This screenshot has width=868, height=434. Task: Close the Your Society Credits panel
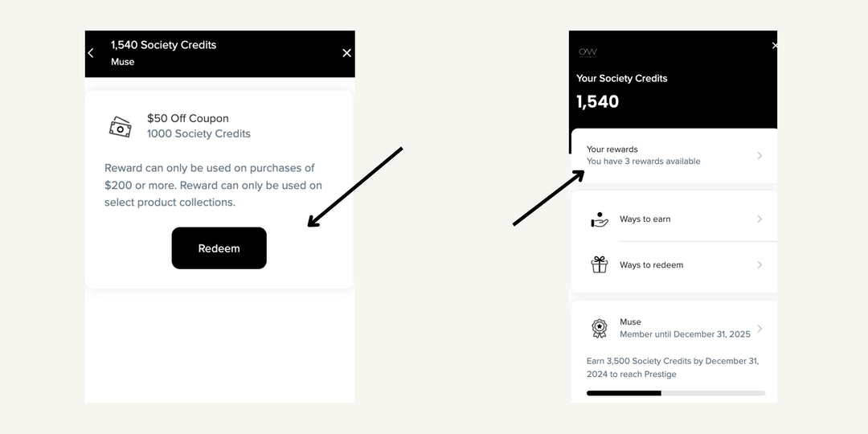(x=774, y=46)
